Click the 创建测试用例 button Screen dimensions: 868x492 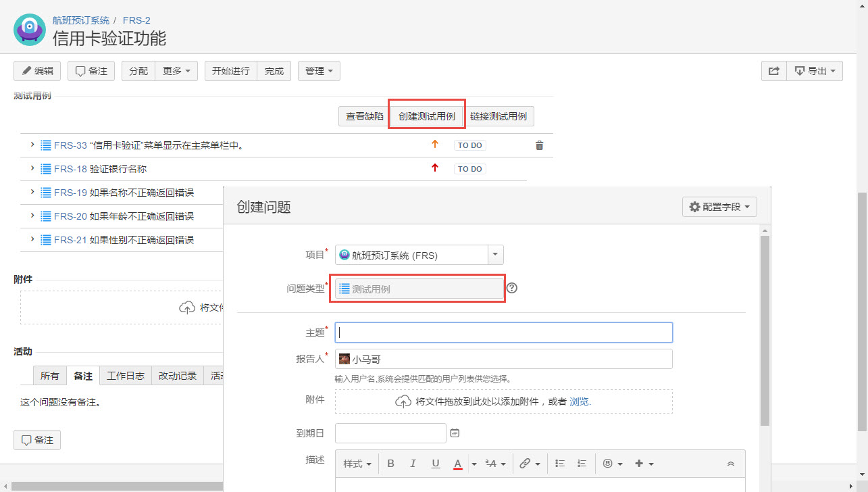click(426, 116)
